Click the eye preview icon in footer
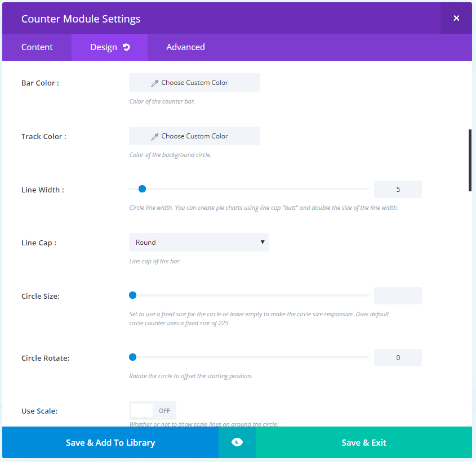 click(237, 442)
